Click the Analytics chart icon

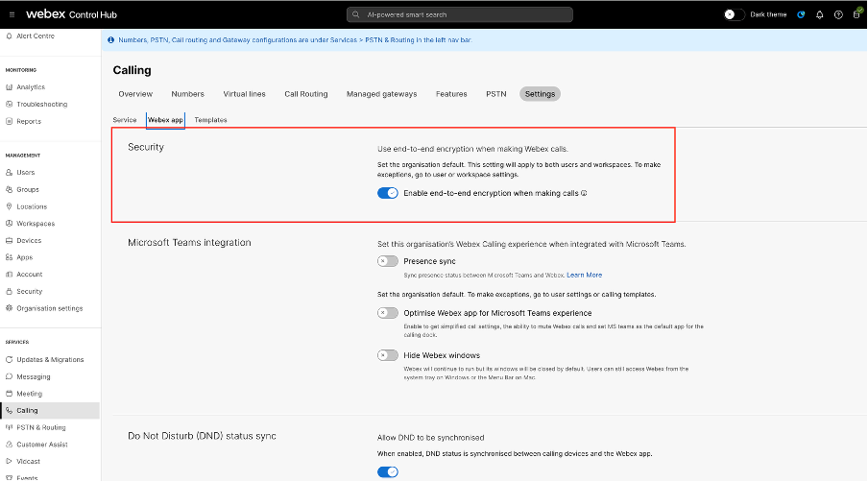[x=9, y=86]
